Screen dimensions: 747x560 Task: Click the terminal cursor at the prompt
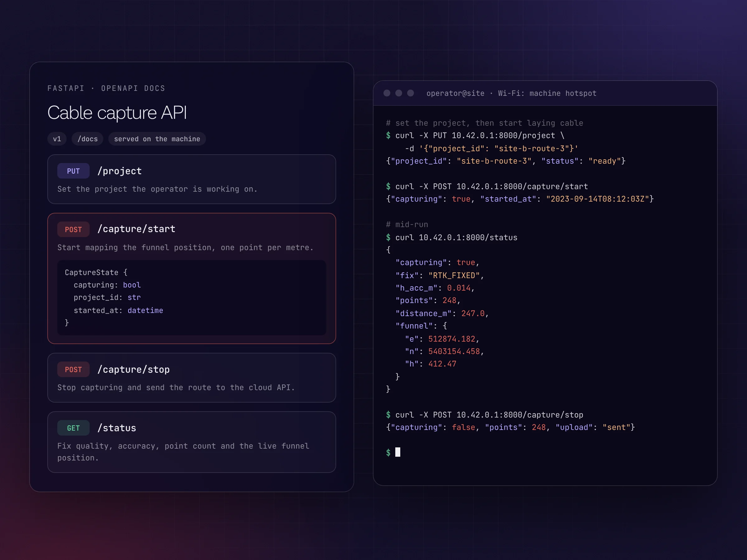point(398,452)
